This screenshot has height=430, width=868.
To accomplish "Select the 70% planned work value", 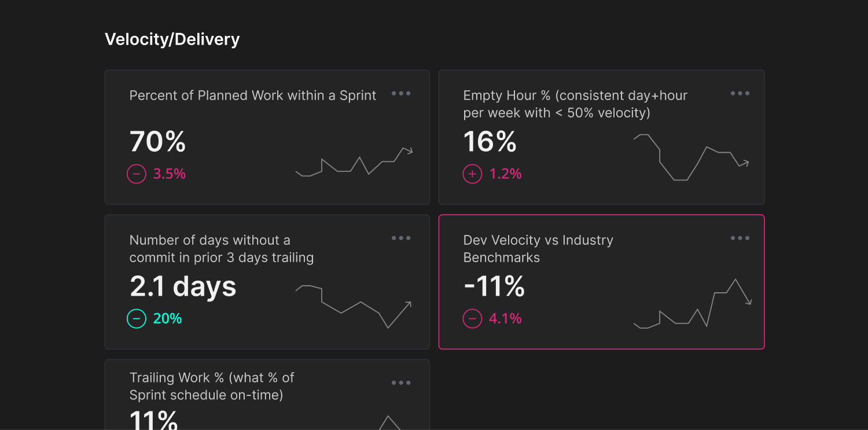I will click(x=157, y=142).
